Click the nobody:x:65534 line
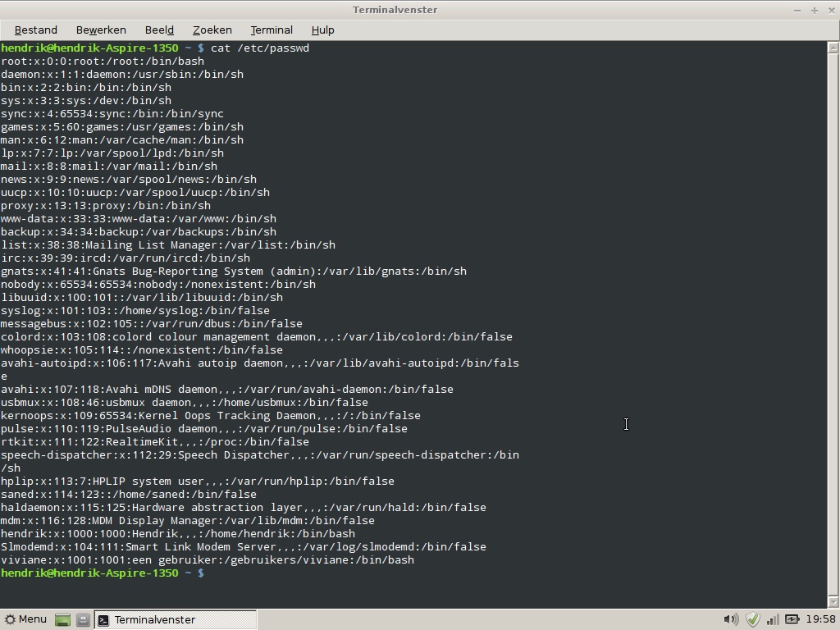 (x=158, y=285)
